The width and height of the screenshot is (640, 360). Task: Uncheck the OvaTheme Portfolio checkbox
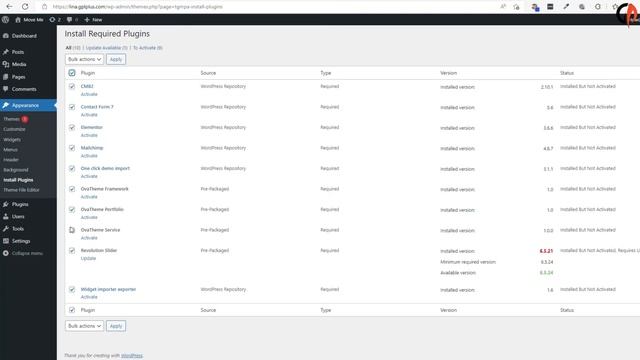[x=72, y=209]
